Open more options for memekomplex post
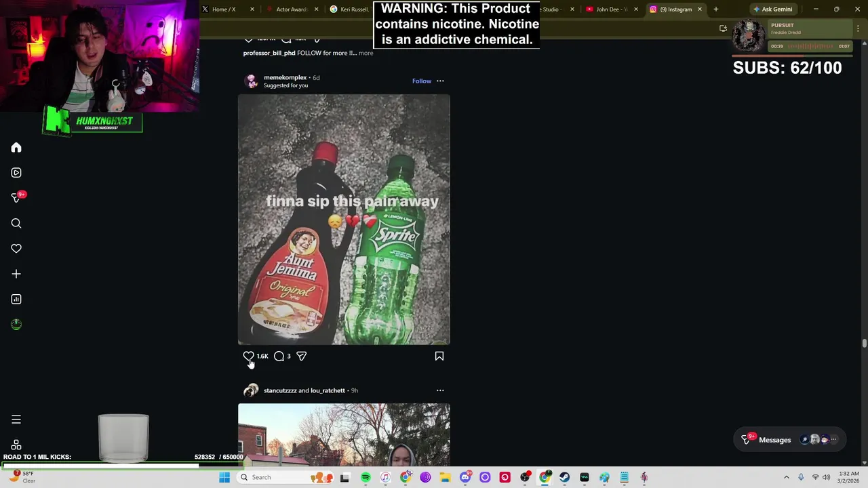The width and height of the screenshot is (868, 488). [440, 81]
